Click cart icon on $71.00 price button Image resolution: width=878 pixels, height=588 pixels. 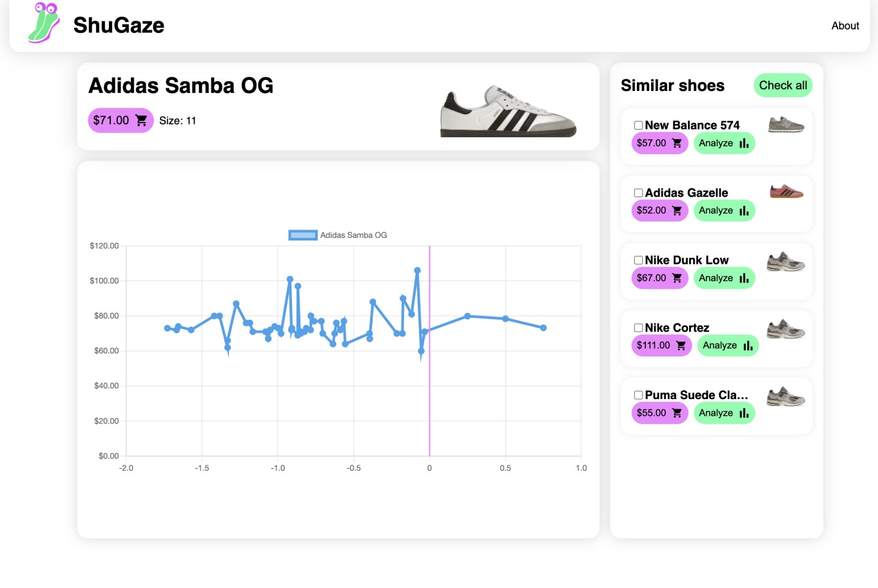coord(141,121)
